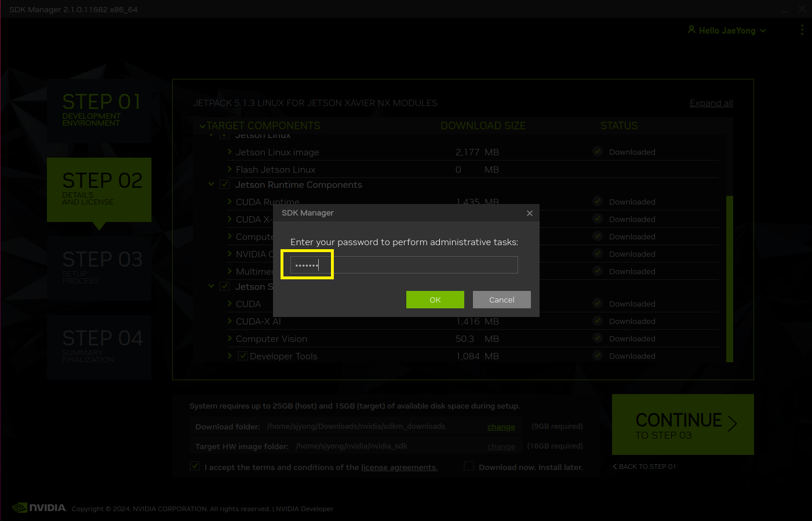This screenshot has height=521, width=812.
Task: Click the component list vertical scrollbar
Action: (730, 279)
